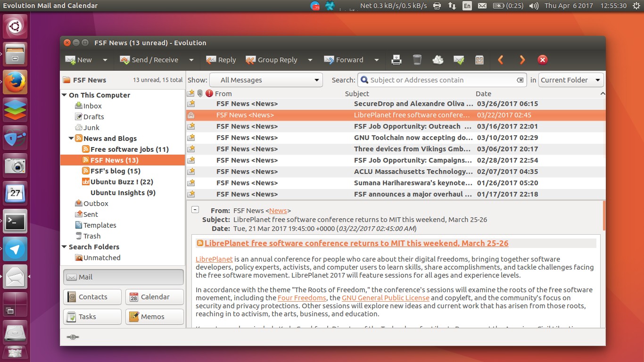Viewport: 644px width, 362px height.
Task: Switch to the Contacts view
Action: click(92, 297)
